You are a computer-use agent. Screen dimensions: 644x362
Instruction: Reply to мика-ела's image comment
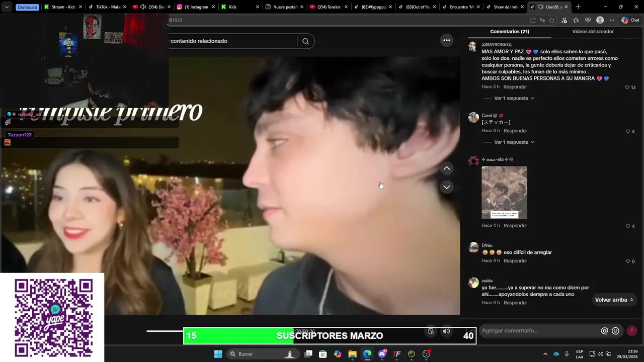(x=515, y=226)
